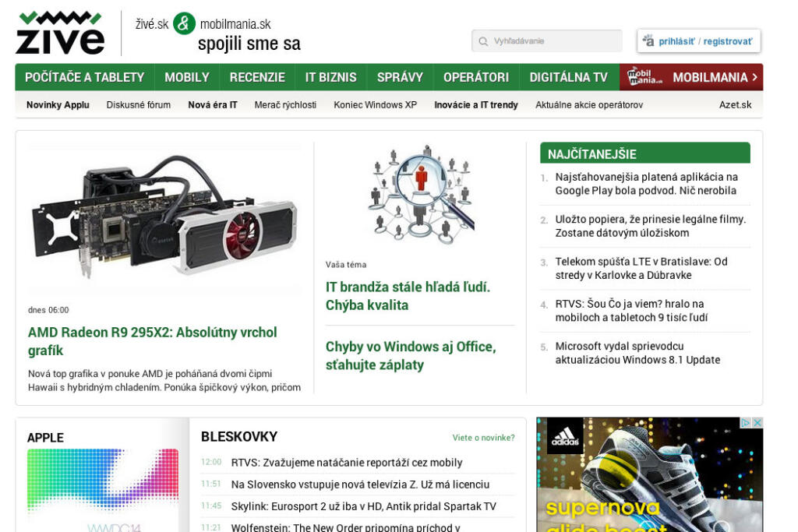Select Správy in navigation bar
Screen dimensions: 798x532
pos(400,77)
